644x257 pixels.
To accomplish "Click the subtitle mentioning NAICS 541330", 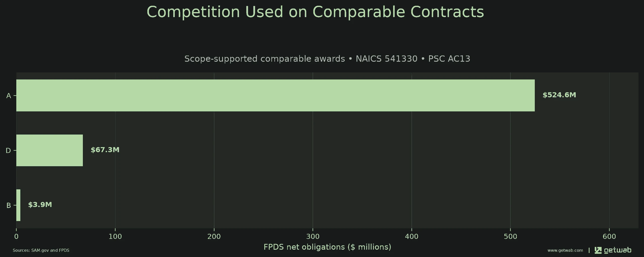I will [327, 59].
